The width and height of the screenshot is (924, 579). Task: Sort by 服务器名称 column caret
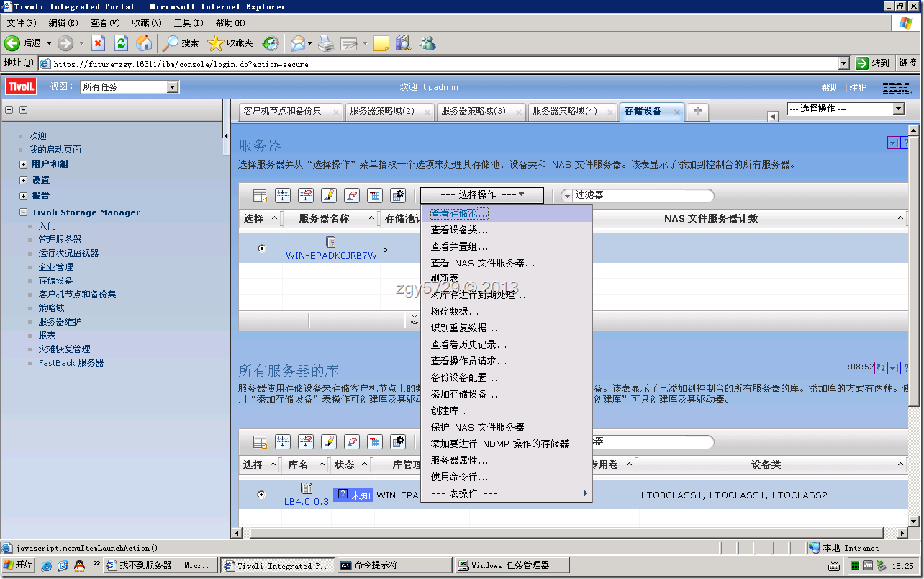click(x=371, y=218)
